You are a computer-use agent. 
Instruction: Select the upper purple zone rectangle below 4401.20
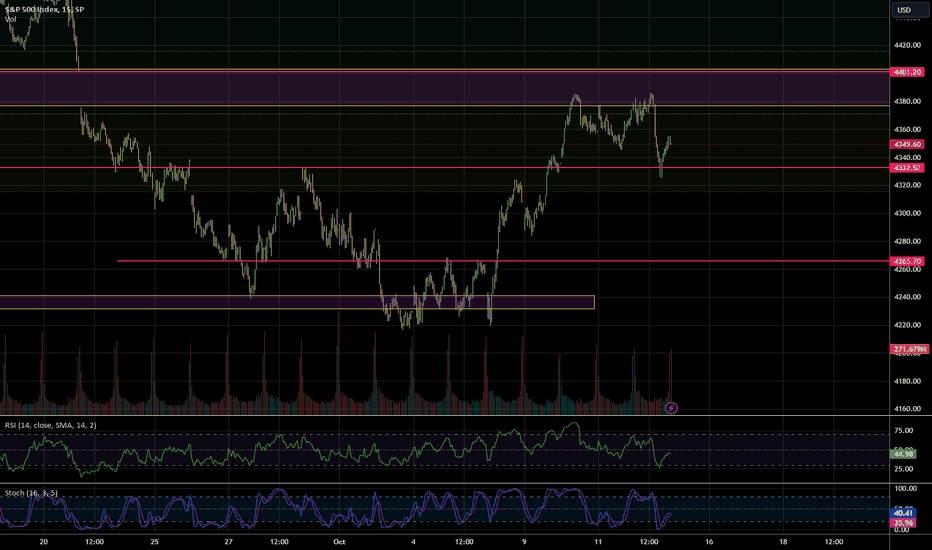pyautogui.click(x=445, y=88)
